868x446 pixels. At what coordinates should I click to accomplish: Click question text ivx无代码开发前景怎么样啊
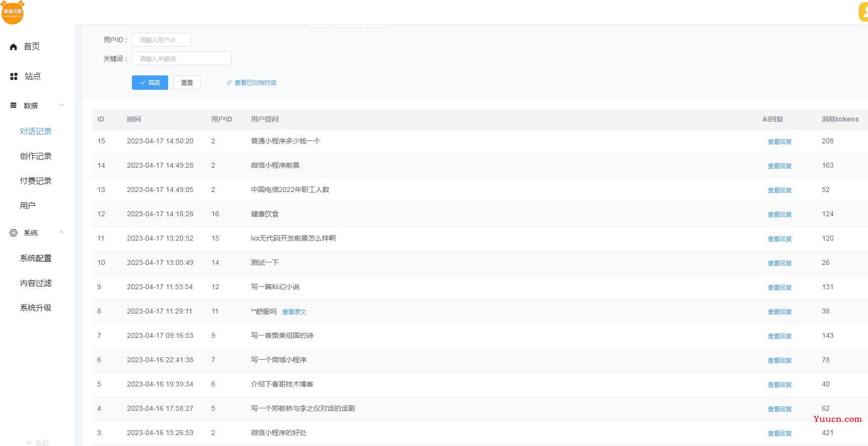pyautogui.click(x=293, y=238)
